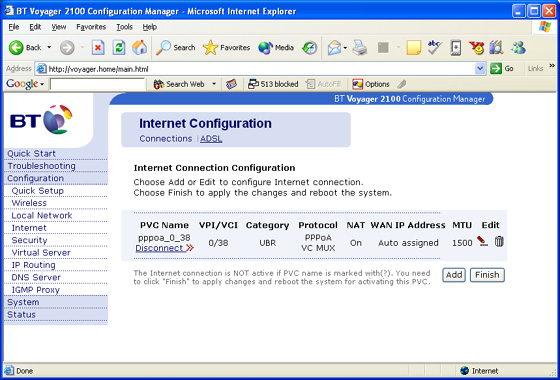Open the Search Web dropdown arrow
Viewport: 560px width, 380px height.
point(214,84)
